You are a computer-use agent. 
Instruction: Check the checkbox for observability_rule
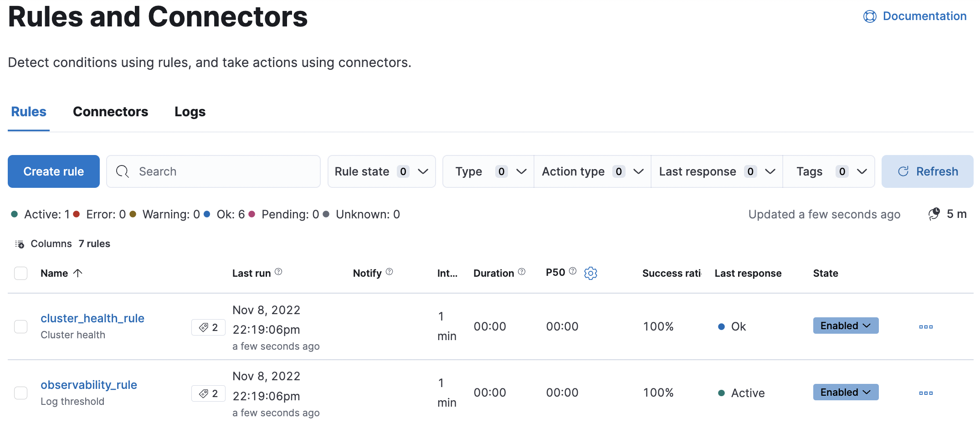[x=21, y=393]
